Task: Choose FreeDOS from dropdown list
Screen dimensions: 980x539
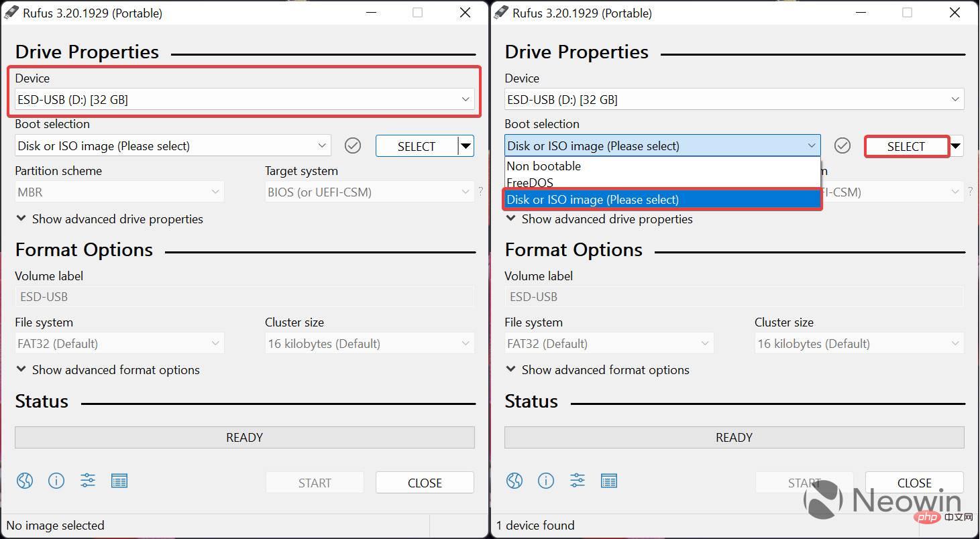Action: (662, 182)
